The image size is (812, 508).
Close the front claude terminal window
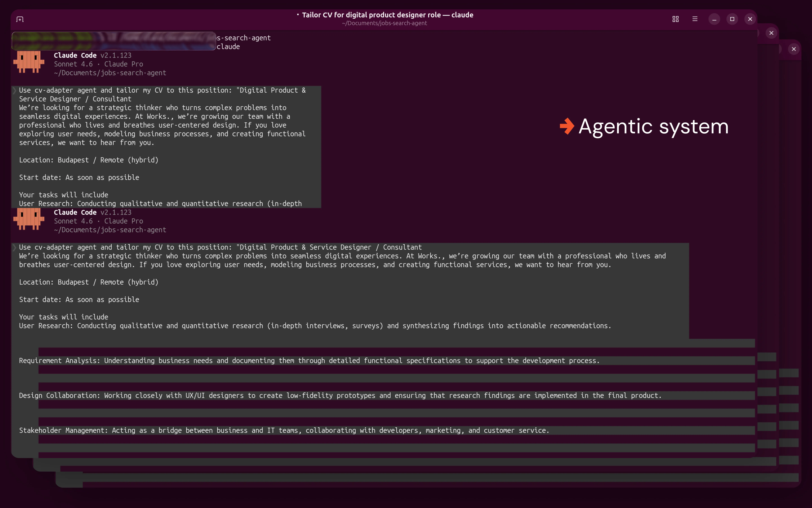pos(750,19)
